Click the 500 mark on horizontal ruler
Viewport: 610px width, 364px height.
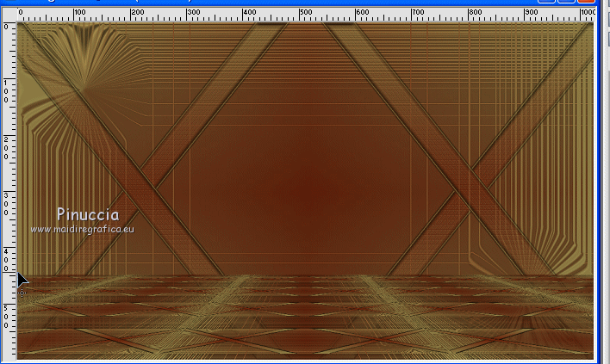click(x=306, y=12)
